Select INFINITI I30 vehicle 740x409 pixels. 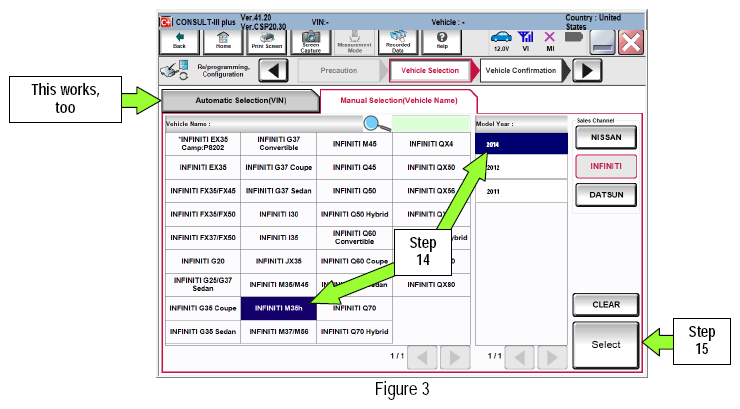point(278,214)
